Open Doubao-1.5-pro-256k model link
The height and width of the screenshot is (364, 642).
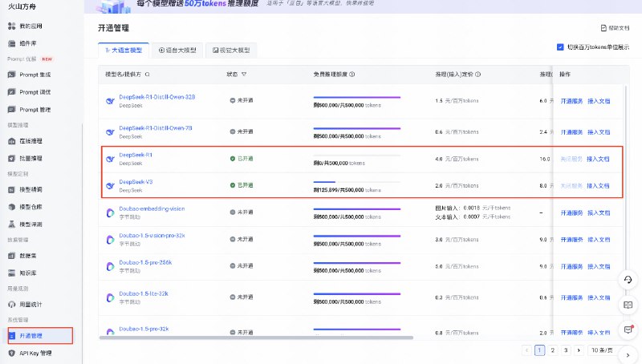pyautogui.click(x=145, y=262)
